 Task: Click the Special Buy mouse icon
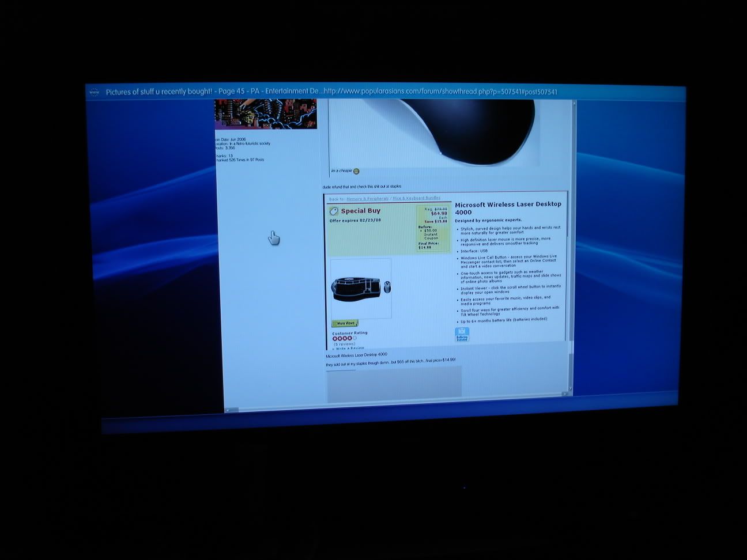coord(334,211)
